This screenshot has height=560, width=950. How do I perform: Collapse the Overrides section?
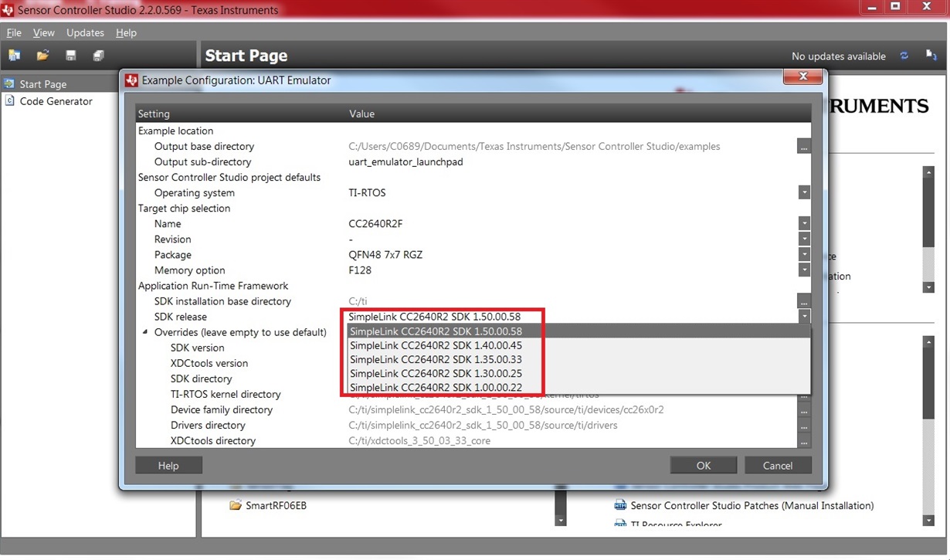pyautogui.click(x=144, y=332)
